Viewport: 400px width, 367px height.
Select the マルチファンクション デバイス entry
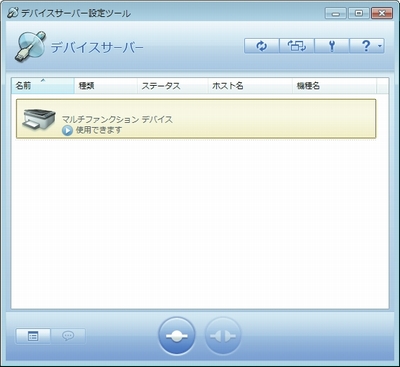[x=196, y=119]
